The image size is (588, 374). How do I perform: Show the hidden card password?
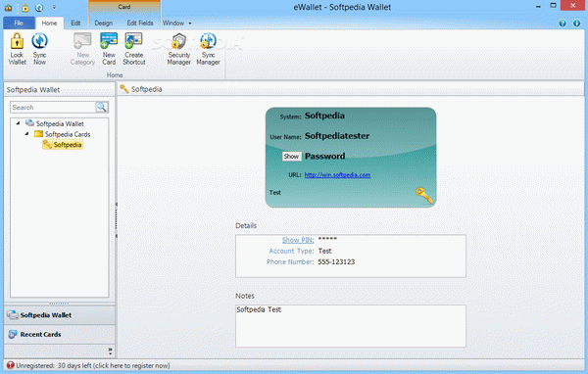coord(291,157)
